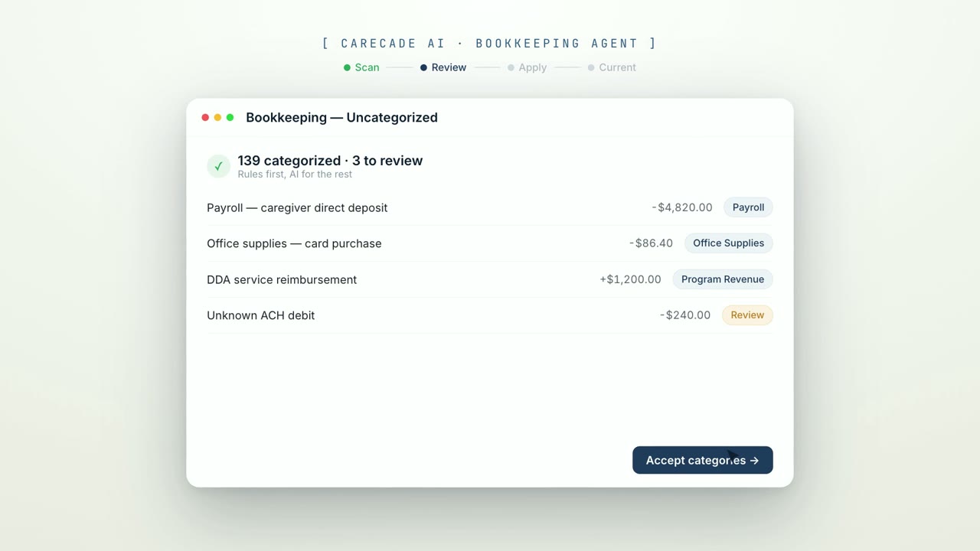Click the 139 categorized summary heading
Viewport: 980px width, 551px height.
click(x=330, y=161)
